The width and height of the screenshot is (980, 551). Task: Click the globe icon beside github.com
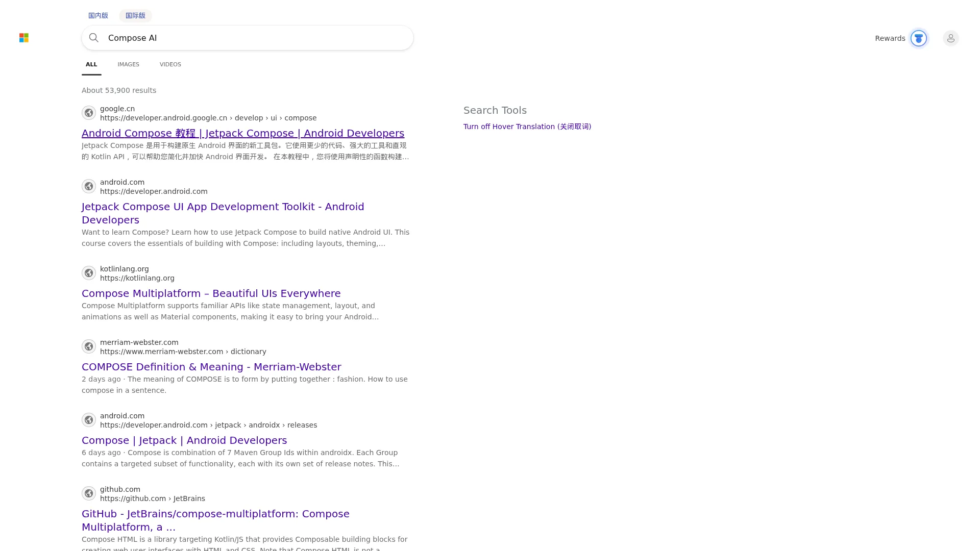click(x=89, y=493)
